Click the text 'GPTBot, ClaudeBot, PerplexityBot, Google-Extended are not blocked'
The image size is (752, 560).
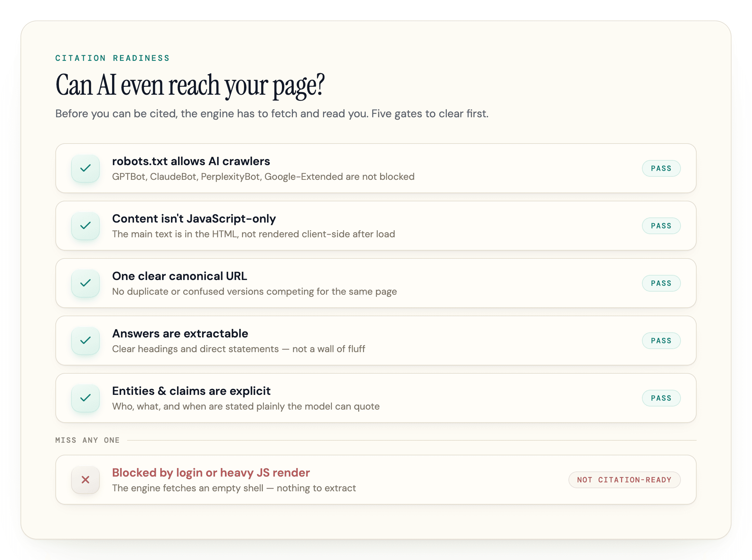[263, 176]
